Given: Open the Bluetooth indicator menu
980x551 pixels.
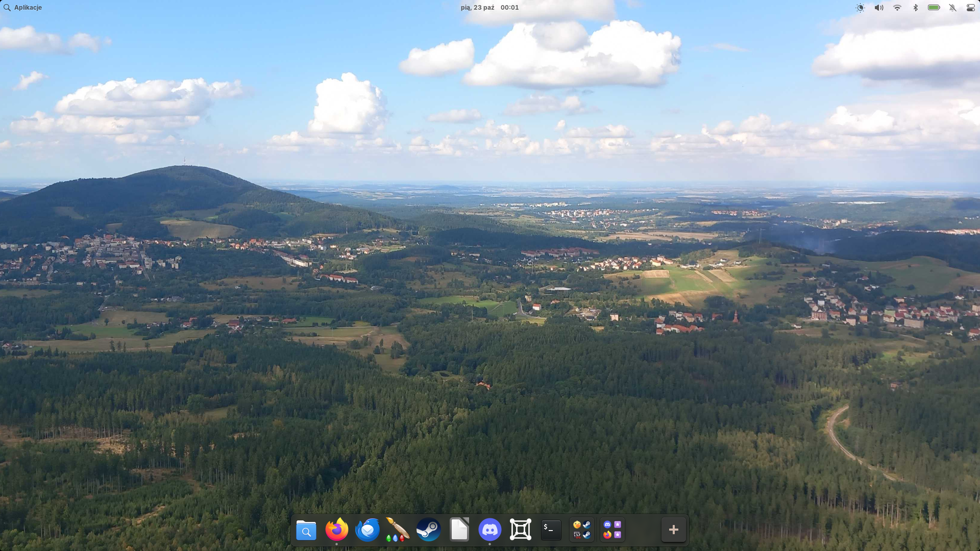Looking at the screenshot, I should pyautogui.click(x=916, y=8).
